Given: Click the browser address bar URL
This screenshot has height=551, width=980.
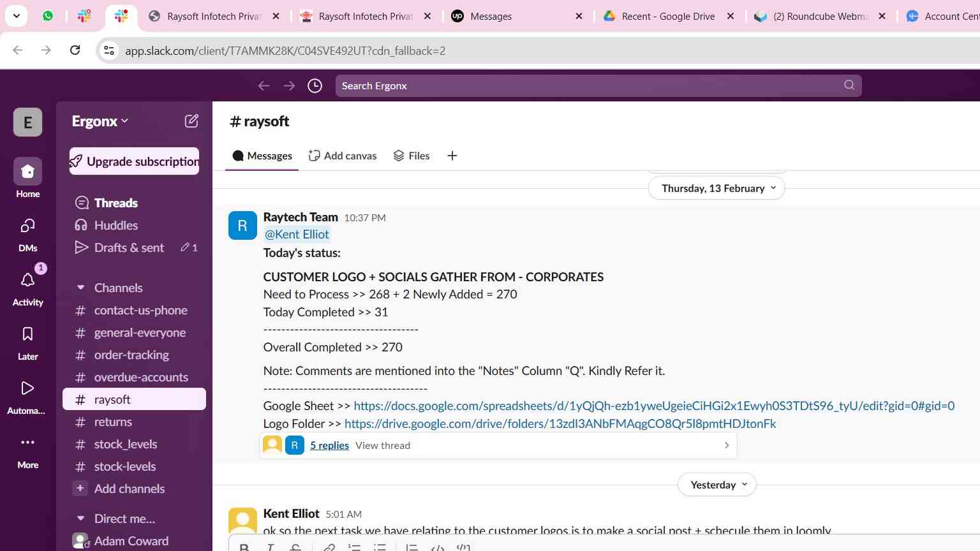Looking at the screenshot, I should 285,50.
